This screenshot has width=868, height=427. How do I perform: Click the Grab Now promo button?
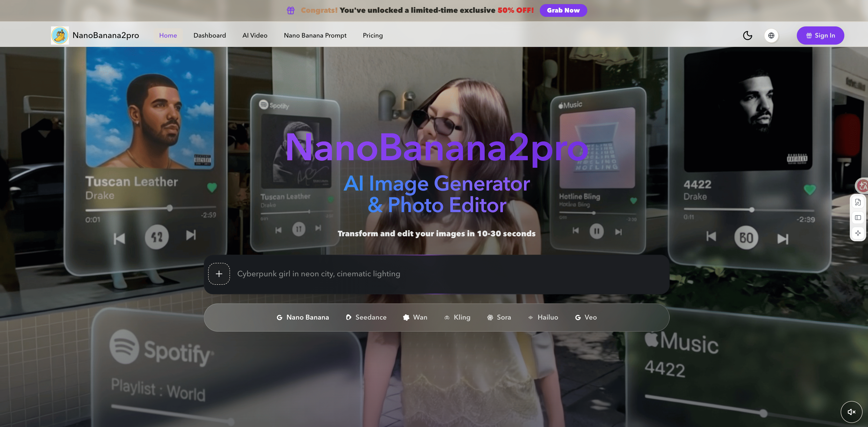563,10
